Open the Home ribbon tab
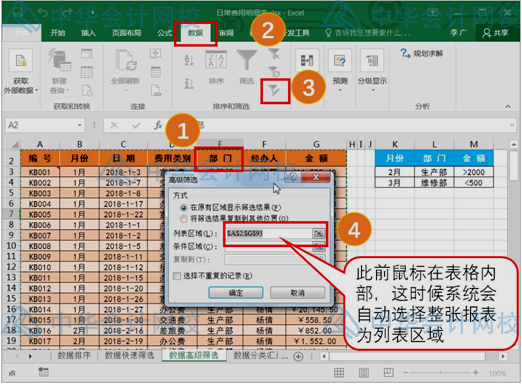This screenshot has width=522, height=384. click(x=58, y=33)
